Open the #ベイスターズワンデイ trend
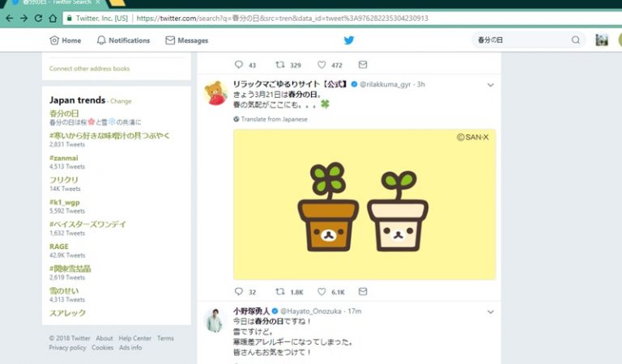Viewport: 622px width, 364px height. click(x=87, y=224)
